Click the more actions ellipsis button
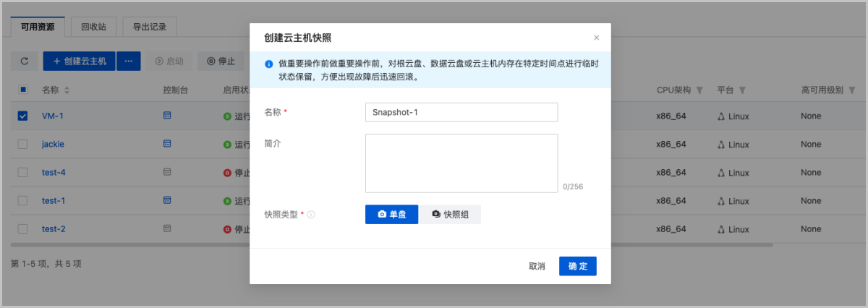This screenshot has height=308, width=868. click(128, 61)
